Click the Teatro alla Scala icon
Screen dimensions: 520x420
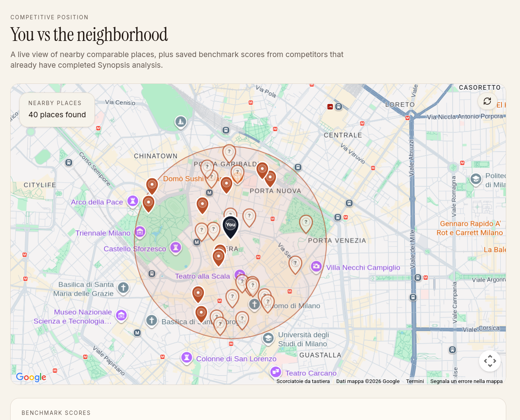pos(240,274)
